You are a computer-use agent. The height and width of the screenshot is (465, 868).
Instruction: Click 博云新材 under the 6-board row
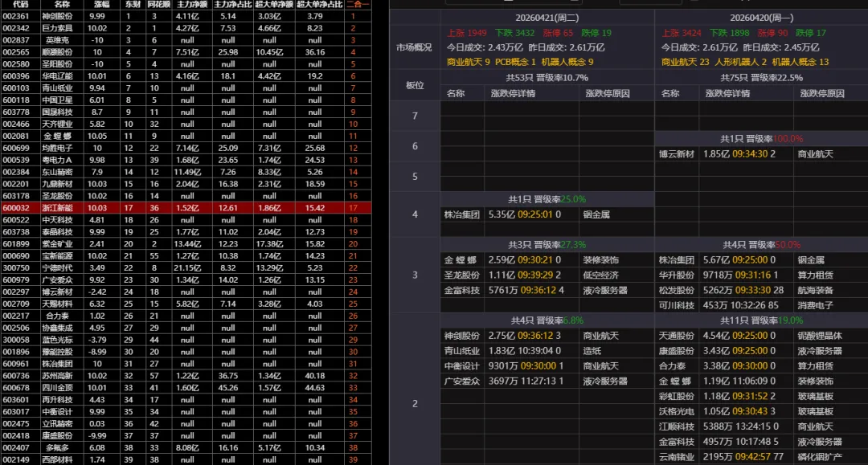click(677, 153)
